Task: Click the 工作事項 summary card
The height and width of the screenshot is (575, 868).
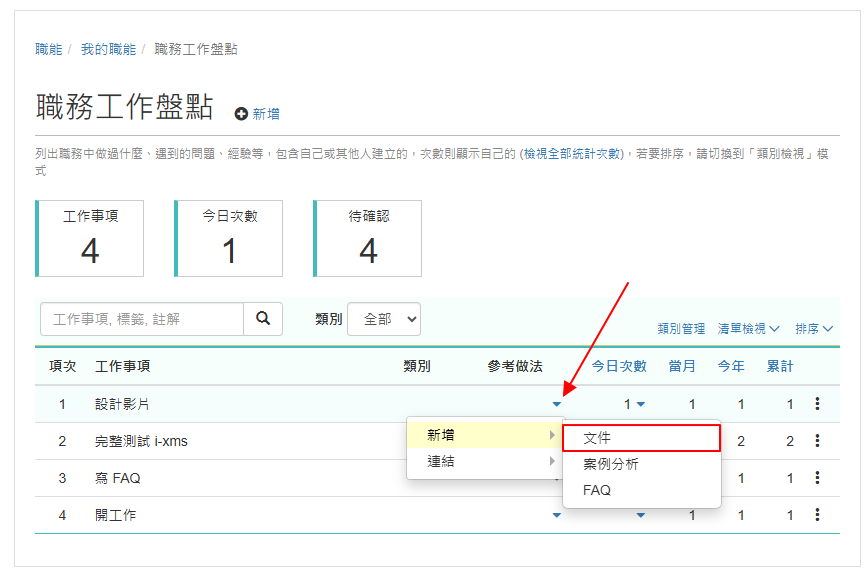Action: coord(90,239)
